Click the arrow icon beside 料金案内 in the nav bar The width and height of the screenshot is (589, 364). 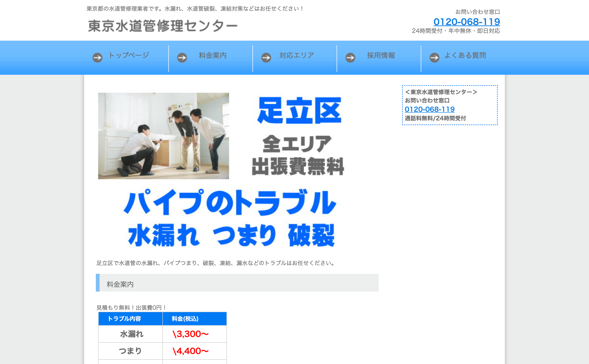(x=182, y=58)
